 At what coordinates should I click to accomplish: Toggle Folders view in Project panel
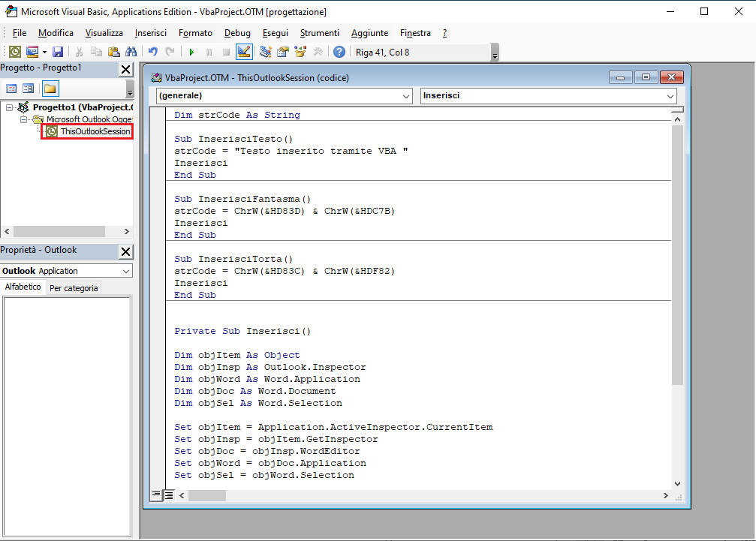(50, 89)
